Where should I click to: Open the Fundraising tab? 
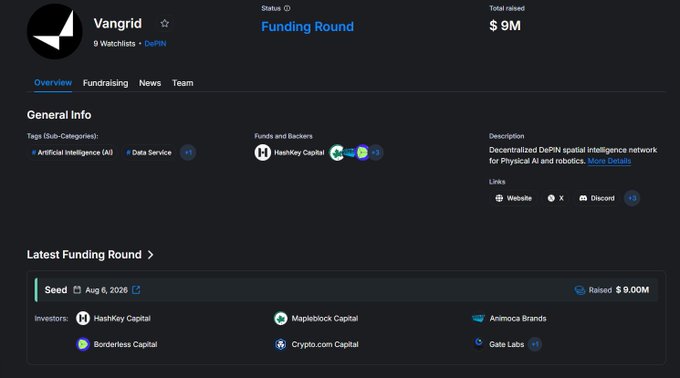(x=105, y=83)
